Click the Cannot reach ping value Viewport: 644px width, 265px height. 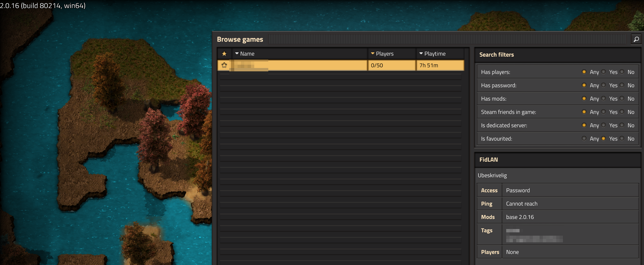coord(522,204)
